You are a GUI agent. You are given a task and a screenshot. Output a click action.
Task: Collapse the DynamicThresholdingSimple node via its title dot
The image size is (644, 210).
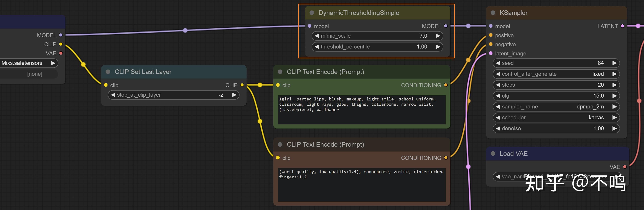(x=312, y=13)
